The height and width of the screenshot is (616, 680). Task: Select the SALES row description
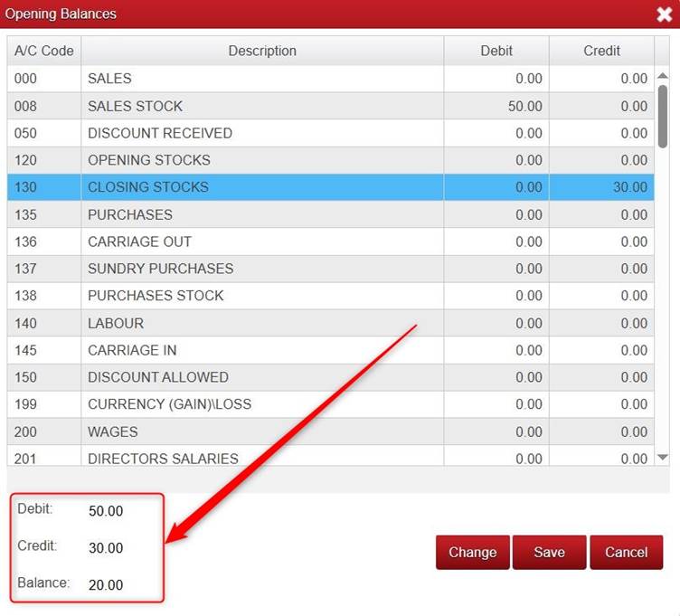tap(109, 79)
